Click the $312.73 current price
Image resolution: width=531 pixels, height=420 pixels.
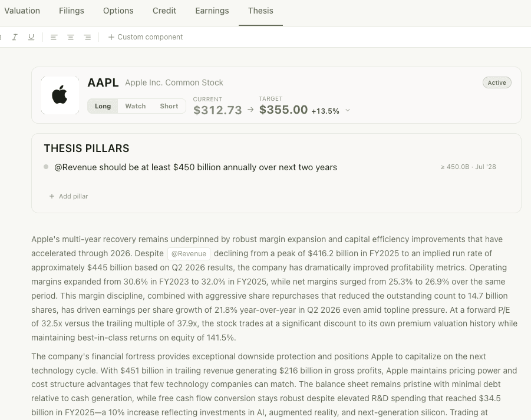pos(217,110)
